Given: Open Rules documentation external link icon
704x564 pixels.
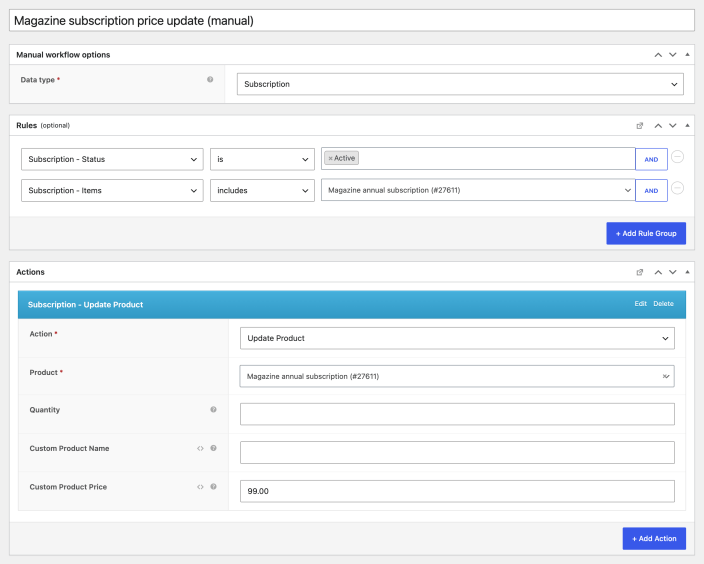Looking at the screenshot, I should click(640, 126).
